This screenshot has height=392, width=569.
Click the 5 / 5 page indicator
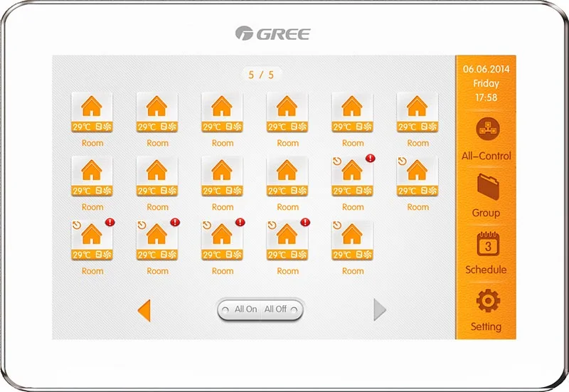tap(260, 74)
